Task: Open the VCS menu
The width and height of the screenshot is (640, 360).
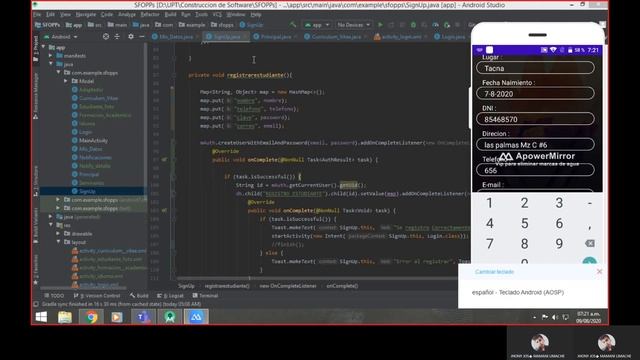Action: [x=217, y=14]
